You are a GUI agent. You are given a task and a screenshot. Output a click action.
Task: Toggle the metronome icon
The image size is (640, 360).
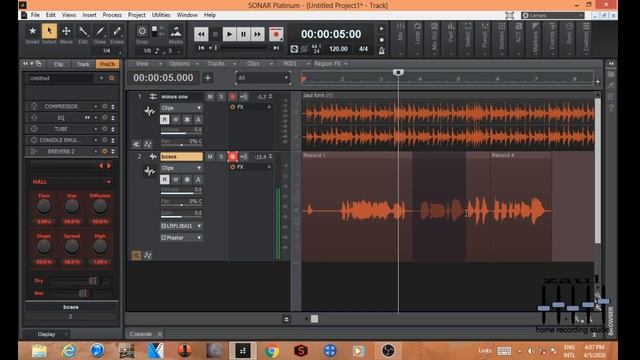[382, 51]
